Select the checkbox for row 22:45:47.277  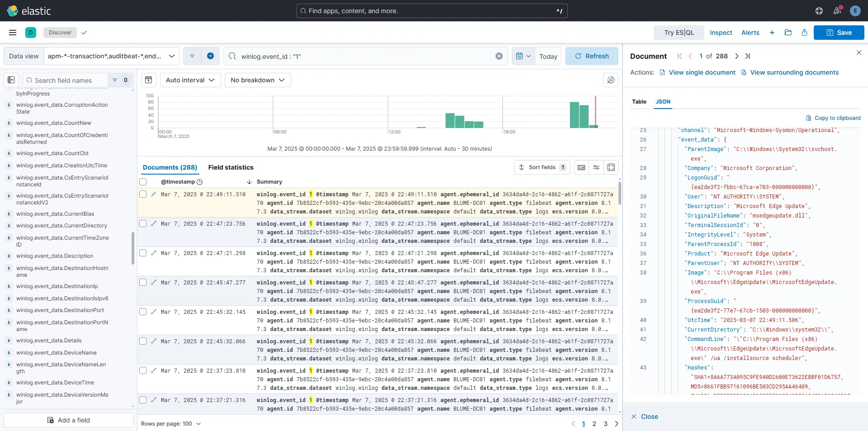(x=143, y=283)
